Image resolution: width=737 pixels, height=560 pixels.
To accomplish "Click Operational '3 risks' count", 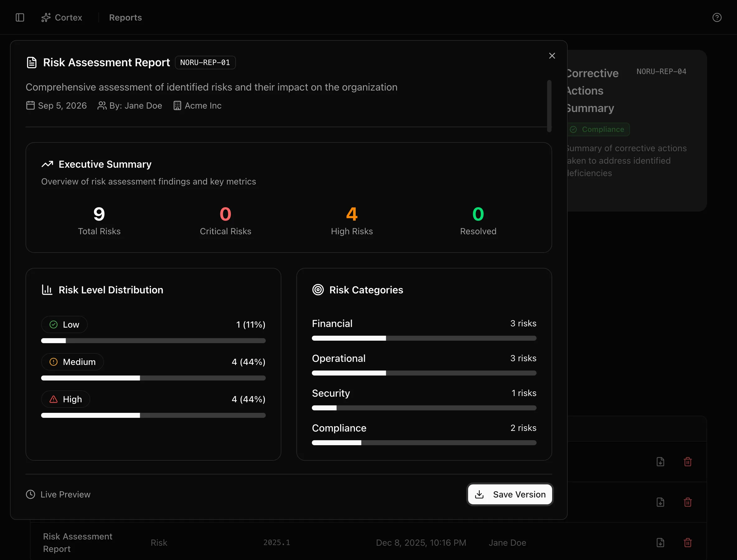I will click(523, 358).
